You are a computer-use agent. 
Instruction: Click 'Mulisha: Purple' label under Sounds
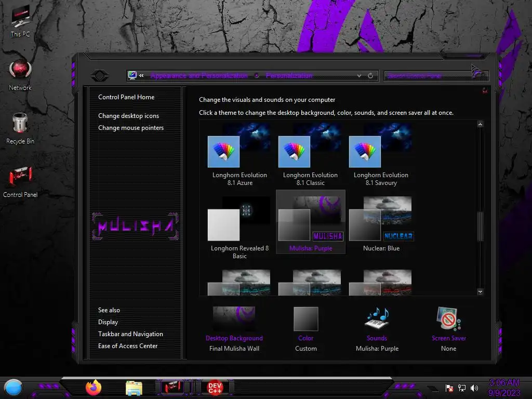(377, 349)
